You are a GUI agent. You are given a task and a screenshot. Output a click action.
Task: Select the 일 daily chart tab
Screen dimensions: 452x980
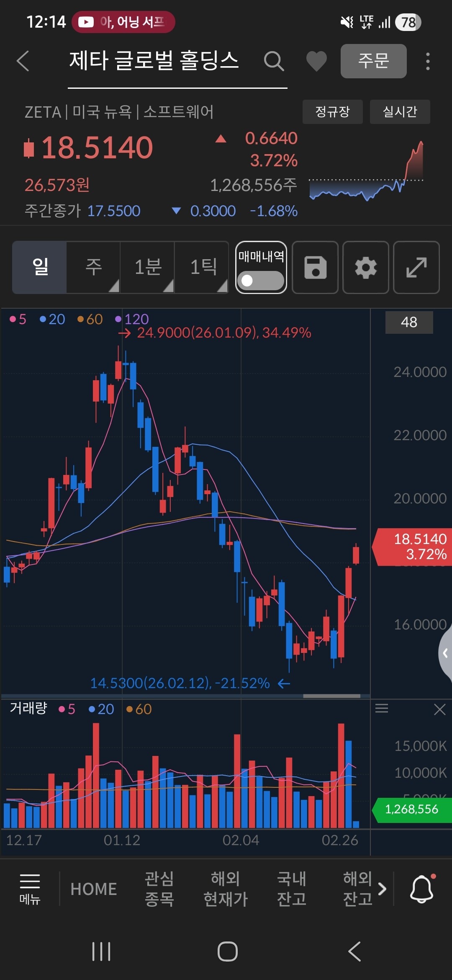tap(39, 267)
